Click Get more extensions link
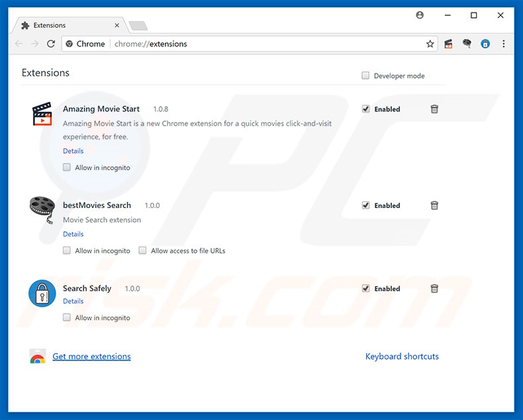 [91, 356]
